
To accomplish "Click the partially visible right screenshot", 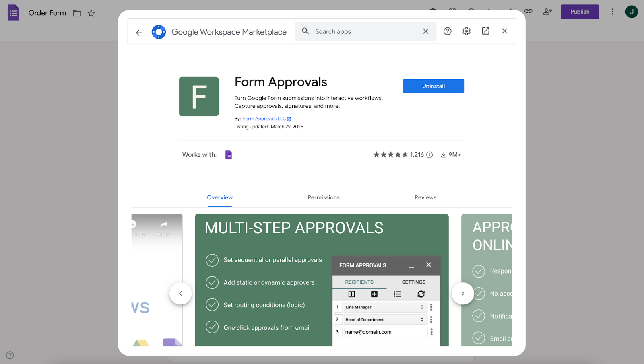I will click(487, 280).
